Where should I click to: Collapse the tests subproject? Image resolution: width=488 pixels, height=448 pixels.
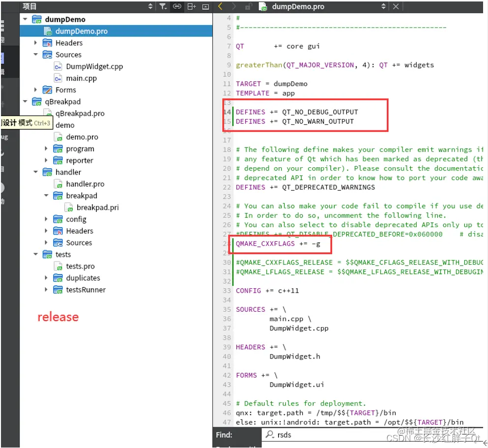point(36,254)
